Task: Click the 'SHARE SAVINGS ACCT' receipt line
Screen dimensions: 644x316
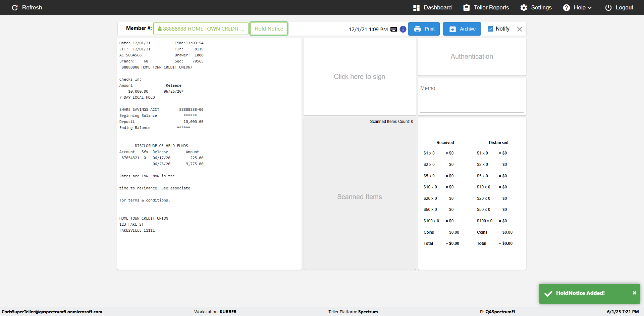Action: tap(161, 109)
